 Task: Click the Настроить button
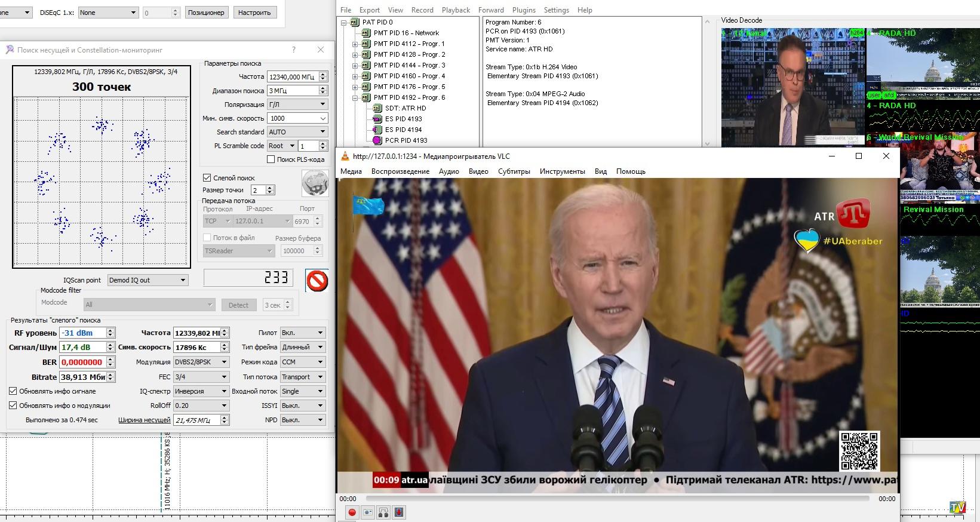[254, 13]
